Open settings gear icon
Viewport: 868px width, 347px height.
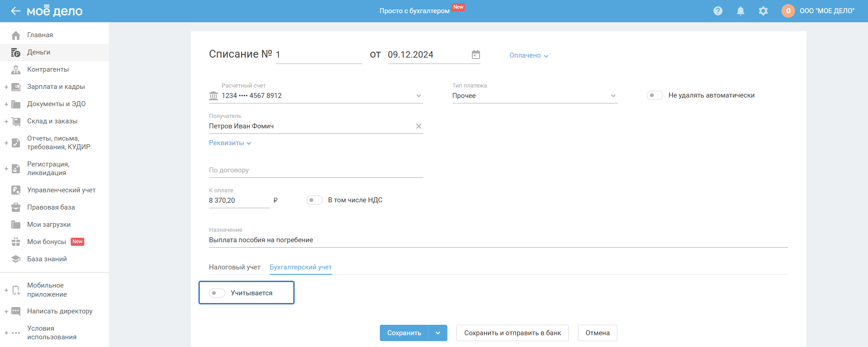763,11
